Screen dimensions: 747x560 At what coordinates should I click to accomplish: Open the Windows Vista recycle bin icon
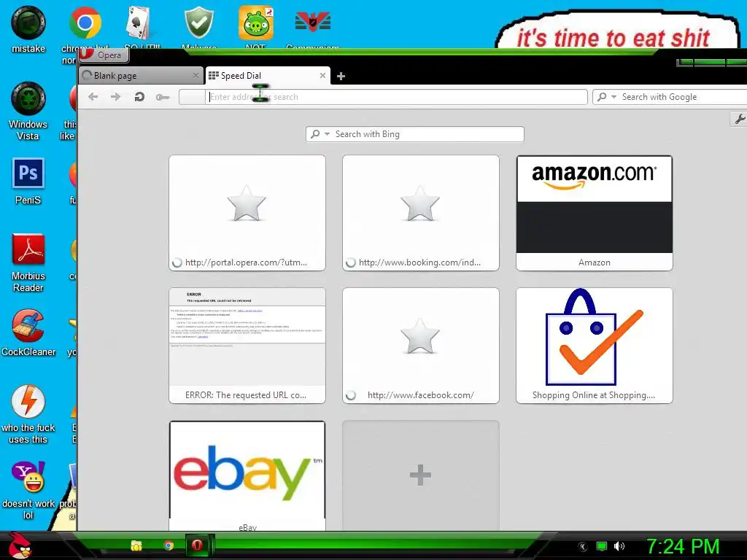(x=28, y=111)
